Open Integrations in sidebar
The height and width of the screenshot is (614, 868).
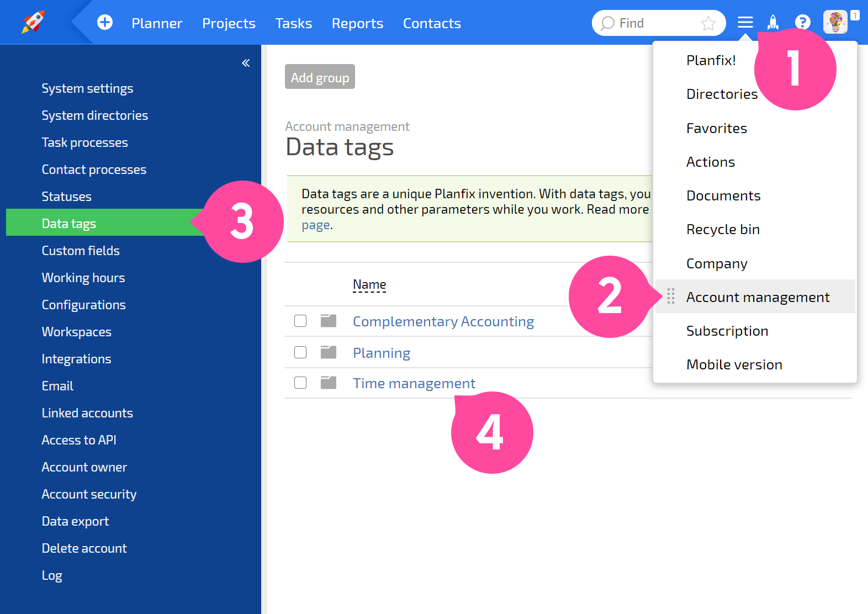click(76, 359)
